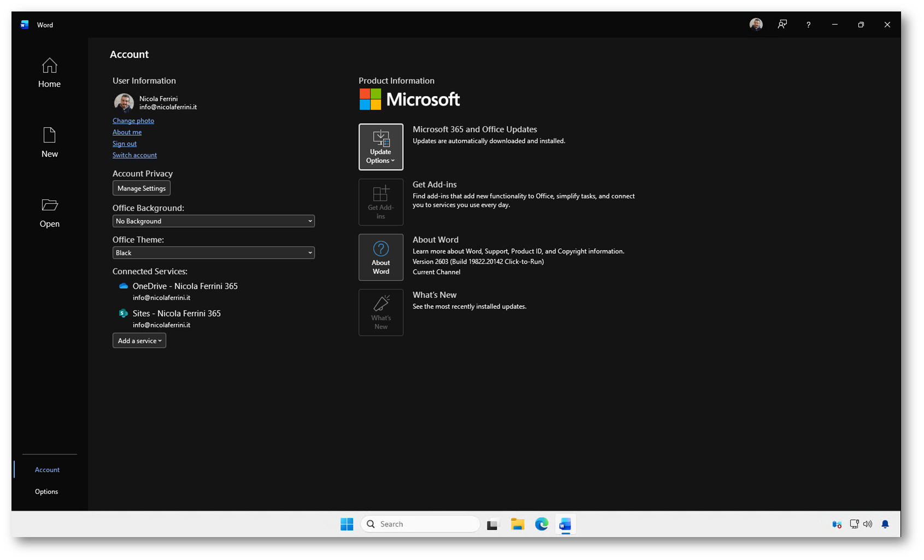Screen dimensions: 924x560
Task: Click the Manage Settings button
Action: (142, 188)
